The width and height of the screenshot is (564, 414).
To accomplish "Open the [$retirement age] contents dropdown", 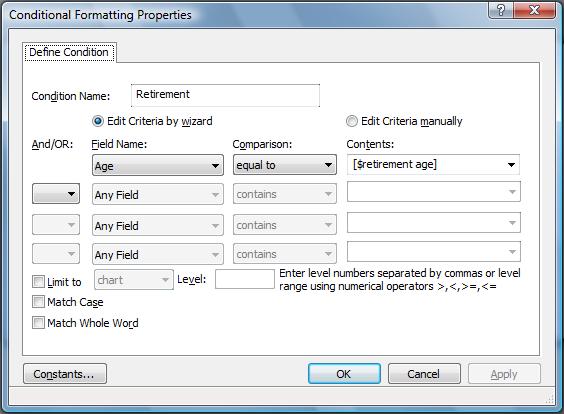I will click(x=433, y=165).
